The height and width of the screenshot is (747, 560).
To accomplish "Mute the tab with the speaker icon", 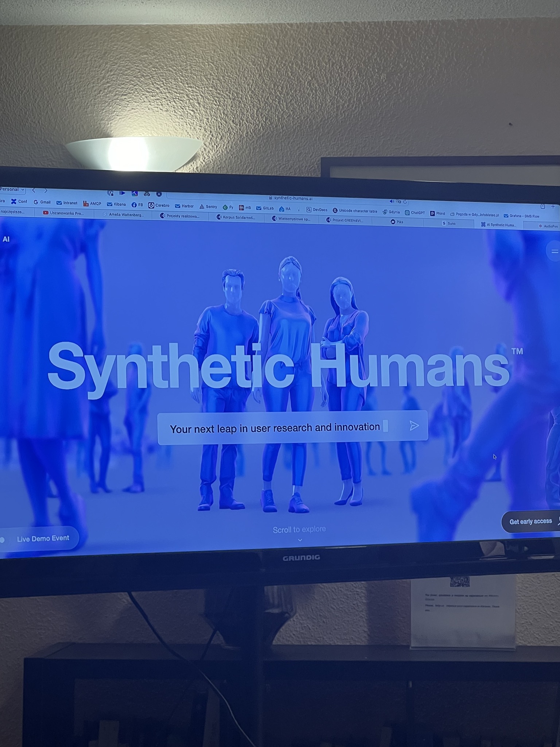I will [392, 201].
